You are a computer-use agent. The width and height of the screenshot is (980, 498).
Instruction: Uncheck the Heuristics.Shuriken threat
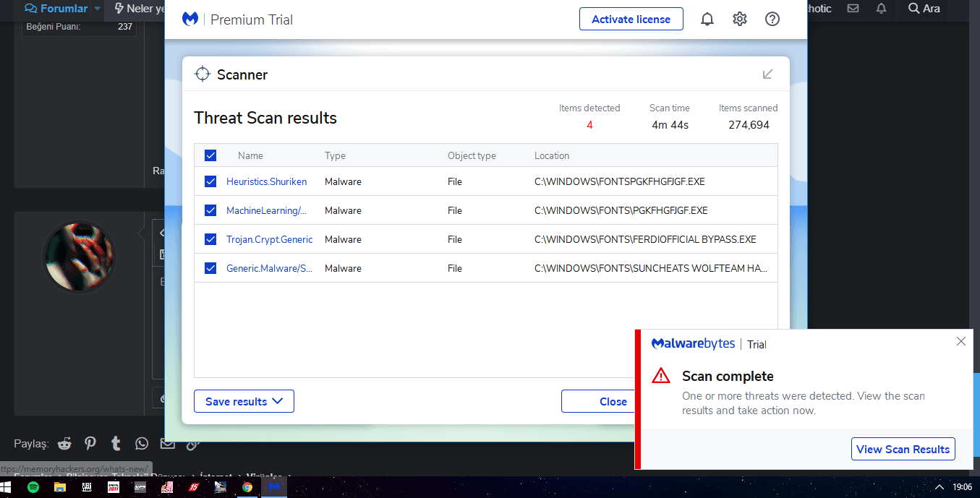tap(210, 181)
